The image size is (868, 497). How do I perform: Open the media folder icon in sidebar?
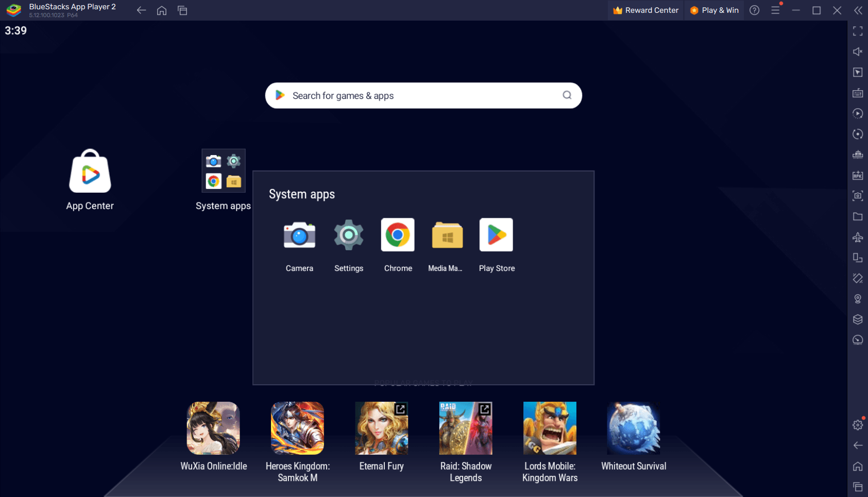[858, 216]
